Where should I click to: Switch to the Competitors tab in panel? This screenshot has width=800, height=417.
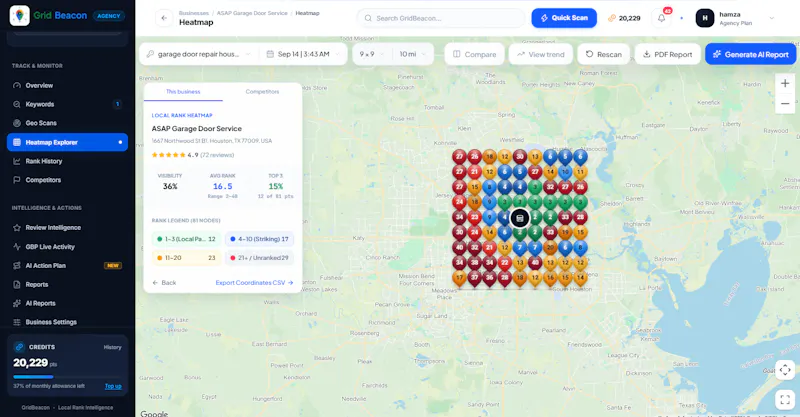point(262,92)
